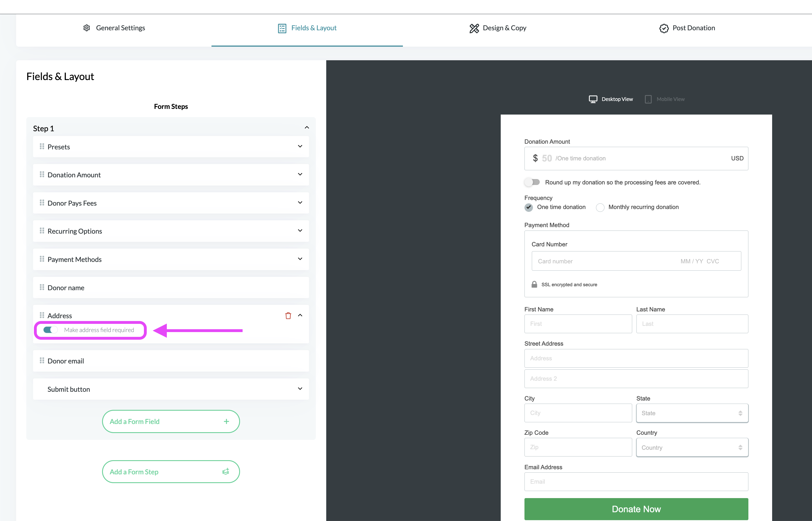
Task: Toggle the Make address field required switch
Action: 48,330
